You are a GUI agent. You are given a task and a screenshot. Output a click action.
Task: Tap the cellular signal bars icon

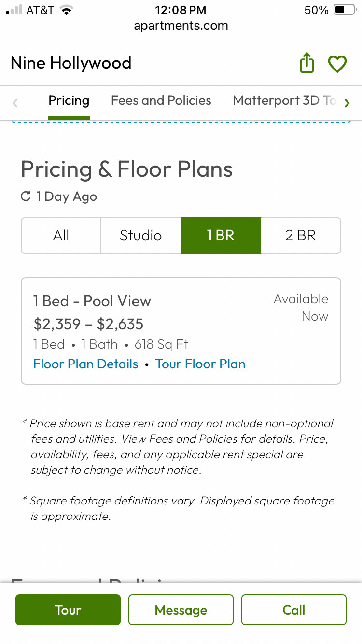pyautogui.click(x=14, y=10)
